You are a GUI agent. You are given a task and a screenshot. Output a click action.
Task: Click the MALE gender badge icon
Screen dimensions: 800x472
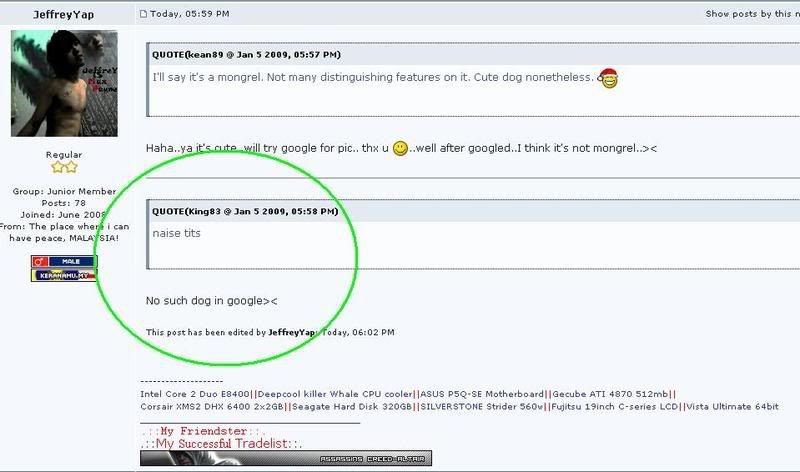tap(64, 261)
